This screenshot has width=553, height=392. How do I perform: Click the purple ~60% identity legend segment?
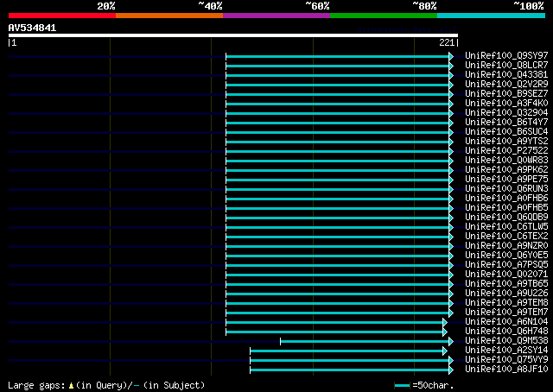(x=276, y=16)
